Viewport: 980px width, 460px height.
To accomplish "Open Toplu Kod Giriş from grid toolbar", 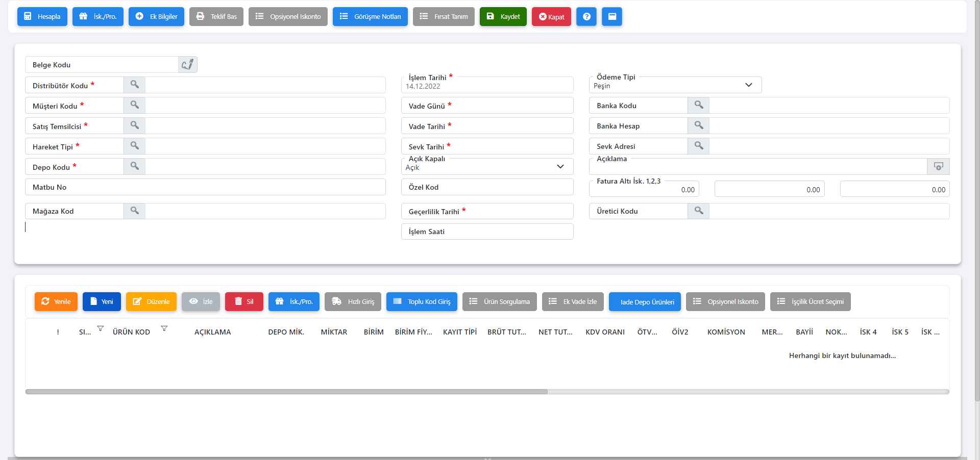I will pos(422,301).
